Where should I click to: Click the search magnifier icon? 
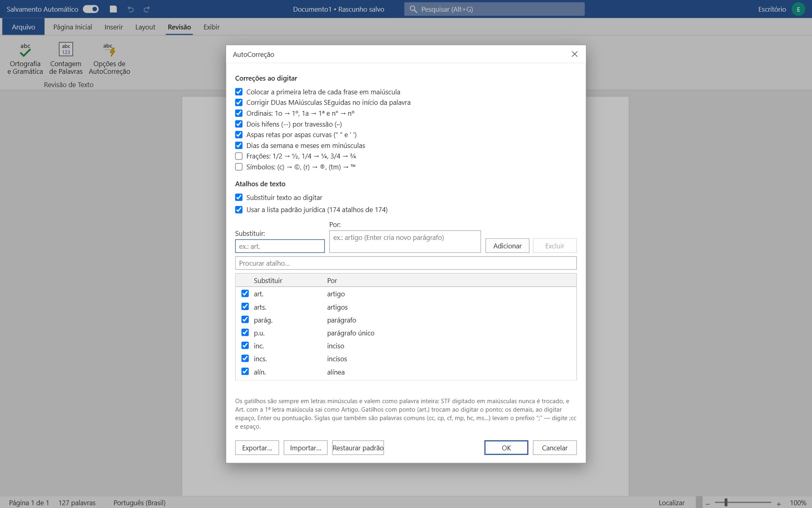coord(413,9)
